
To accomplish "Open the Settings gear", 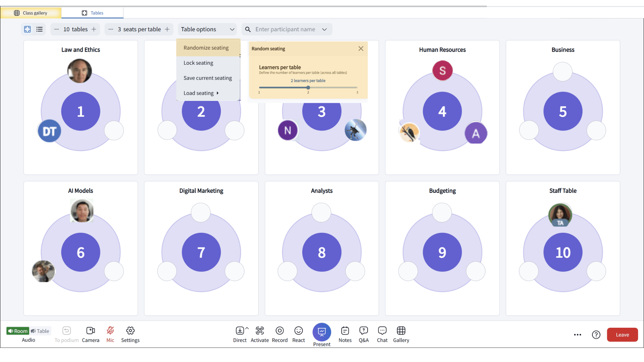I will [130, 331].
